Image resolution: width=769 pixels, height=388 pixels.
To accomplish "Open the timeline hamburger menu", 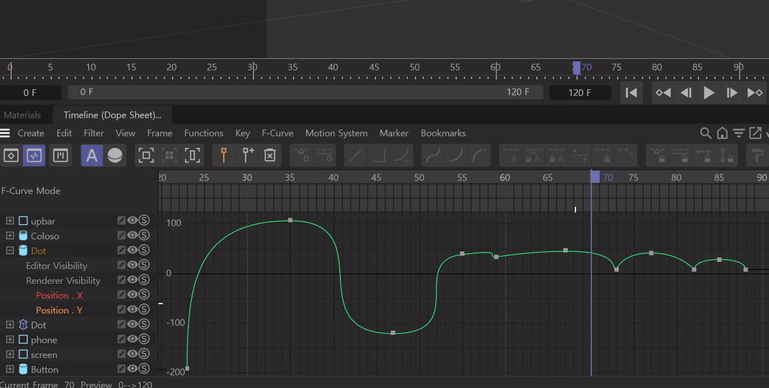I will coord(5,133).
